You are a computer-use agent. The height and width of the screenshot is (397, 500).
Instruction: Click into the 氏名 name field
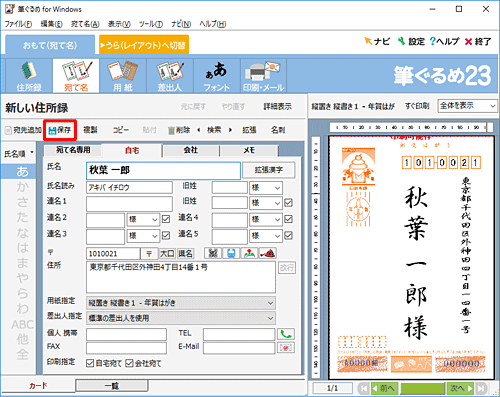(x=163, y=170)
